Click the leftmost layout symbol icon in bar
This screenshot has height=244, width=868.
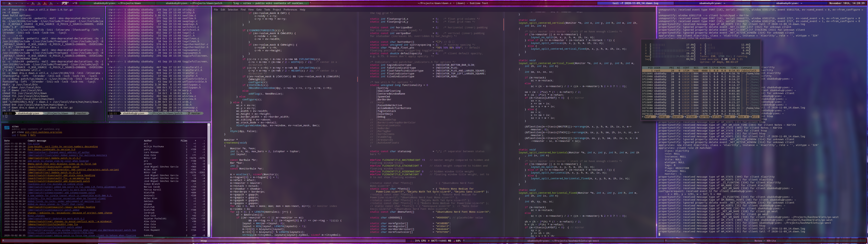coord(4,3)
